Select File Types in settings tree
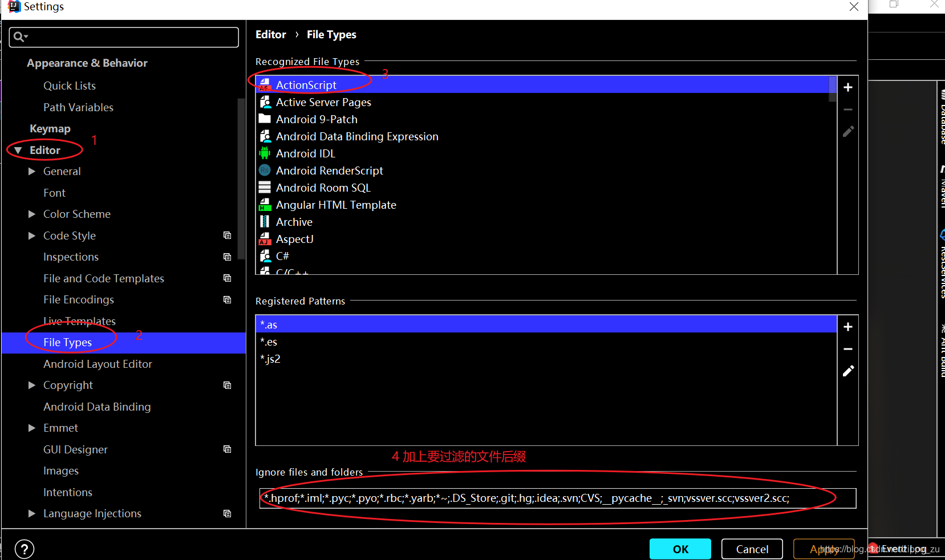 pos(67,343)
